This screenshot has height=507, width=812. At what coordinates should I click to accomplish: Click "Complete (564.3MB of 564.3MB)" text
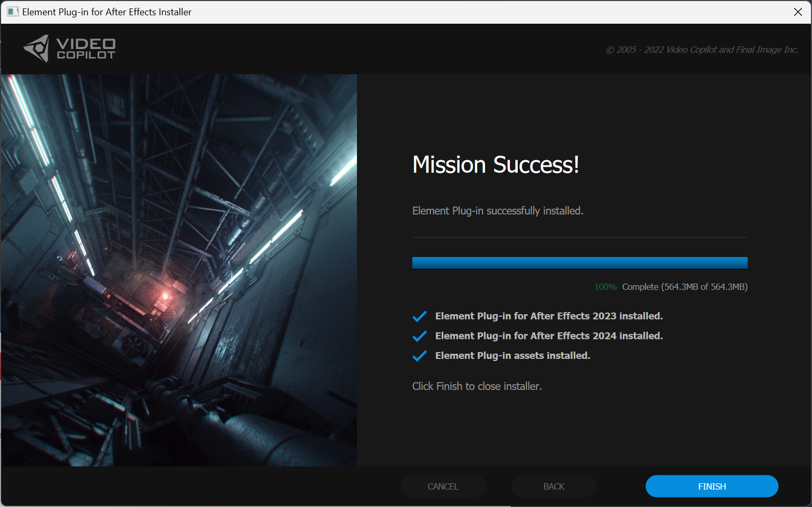click(x=684, y=287)
